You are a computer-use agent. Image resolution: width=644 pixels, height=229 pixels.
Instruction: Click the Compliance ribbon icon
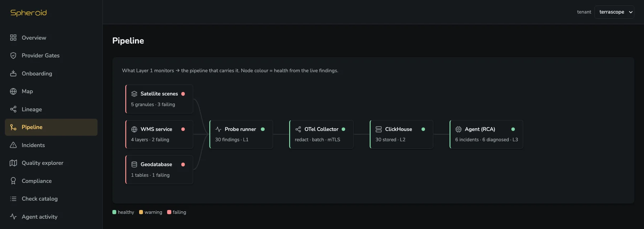coord(13,181)
